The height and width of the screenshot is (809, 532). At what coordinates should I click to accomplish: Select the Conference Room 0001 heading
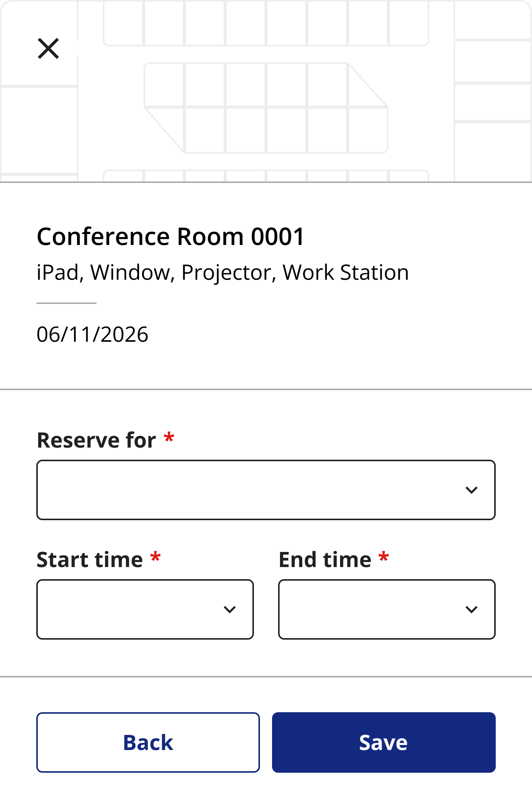170,237
